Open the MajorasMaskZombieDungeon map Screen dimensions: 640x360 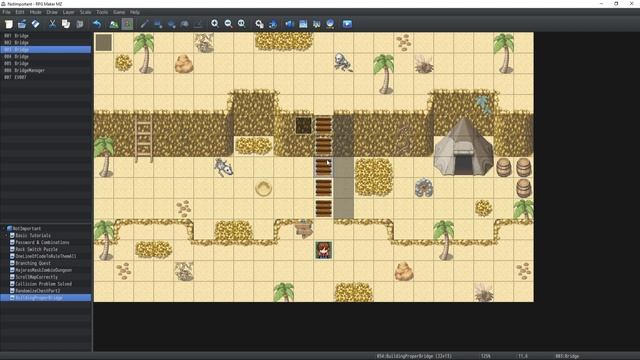click(44, 270)
